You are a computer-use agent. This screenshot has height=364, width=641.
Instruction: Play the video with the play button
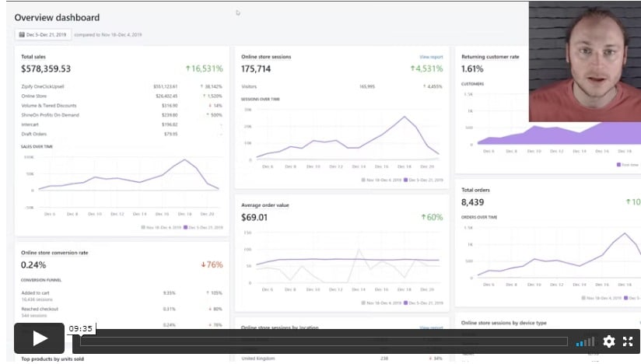click(39, 338)
